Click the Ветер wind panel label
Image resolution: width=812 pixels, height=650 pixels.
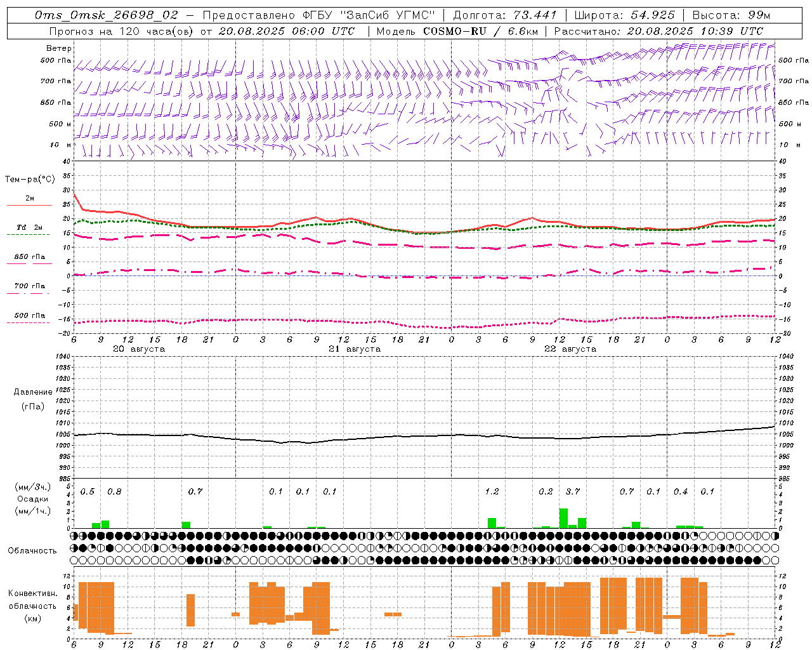[x=59, y=48]
